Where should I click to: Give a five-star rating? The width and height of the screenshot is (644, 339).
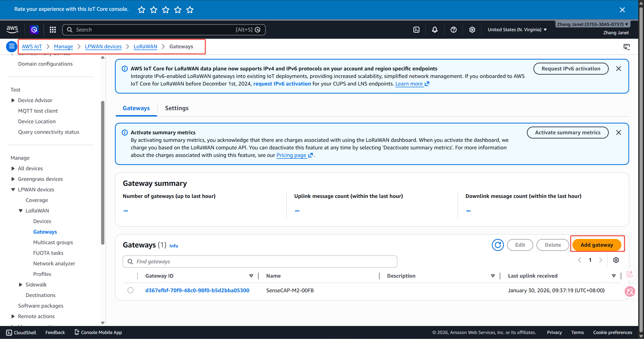(x=190, y=10)
